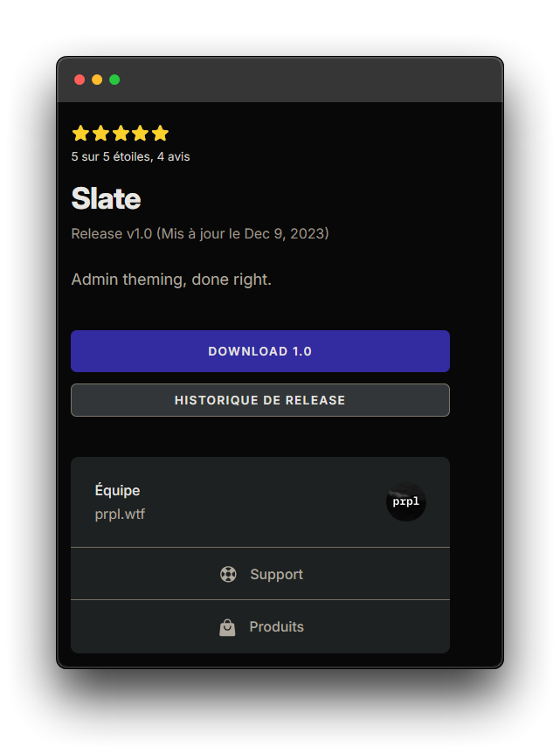Maximize the window using green button
This screenshot has width=560, height=753.
coord(114,79)
